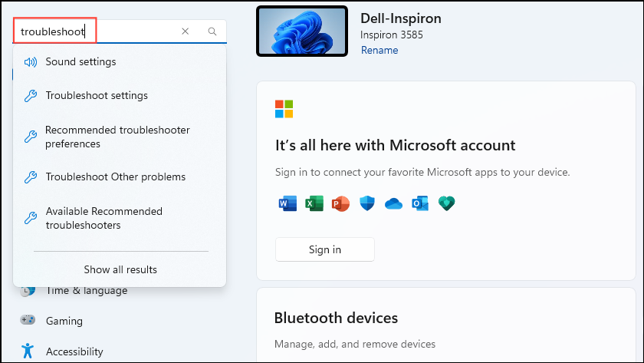Image resolution: width=644 pixels, height=363 pixels.
Task: Open Accessibility settings category
Action: click(x=74, y=351)
